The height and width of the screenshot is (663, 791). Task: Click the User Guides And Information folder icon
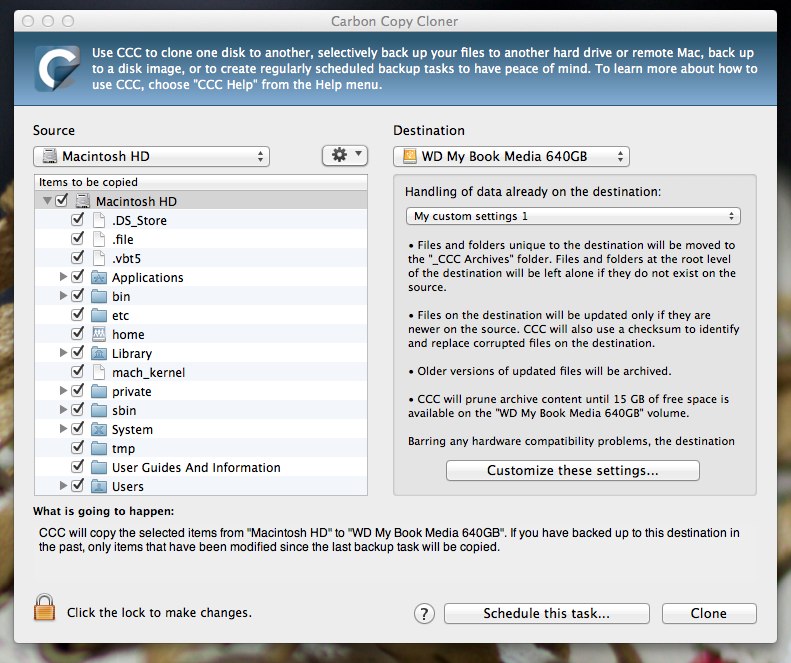(99, 467)
